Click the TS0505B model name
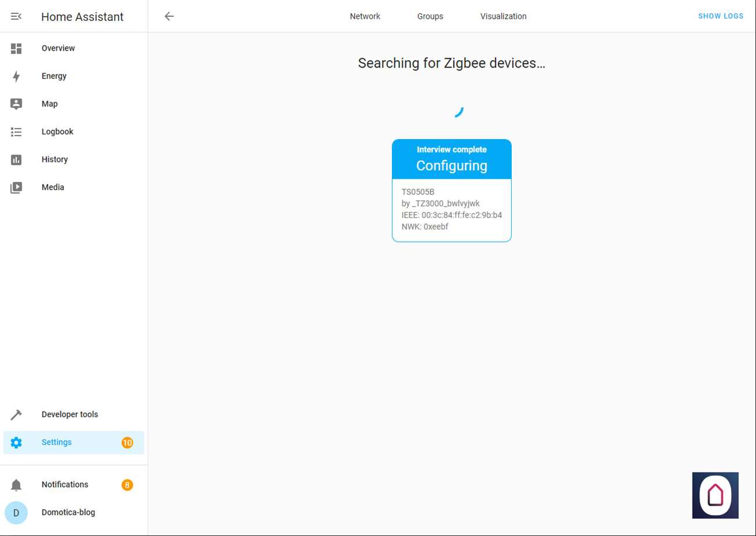 pyautogui.click(x=418, y=192)
